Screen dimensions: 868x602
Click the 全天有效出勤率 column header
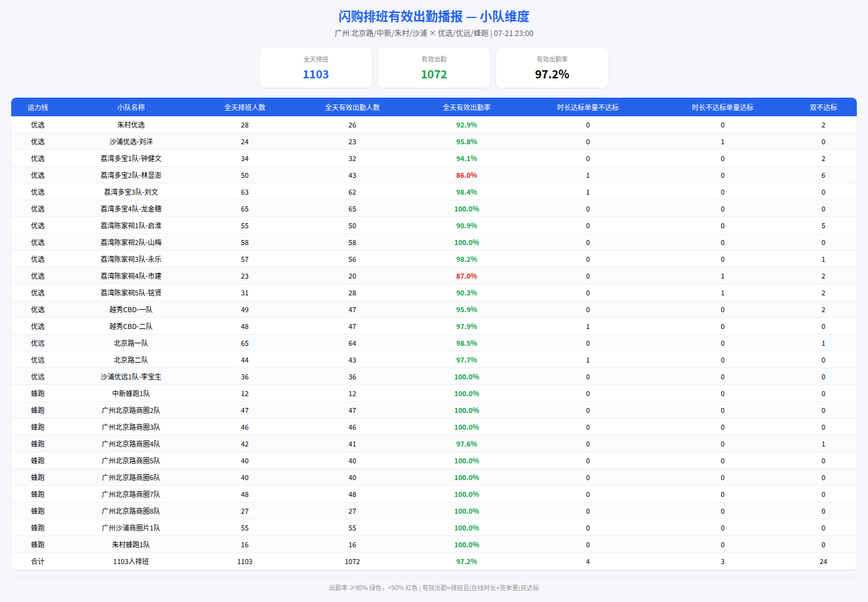(x=467, y=108)
